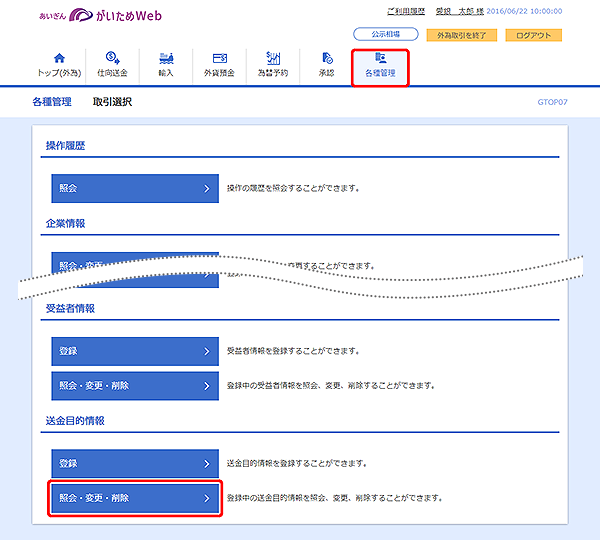This screenshot has height=540, width=600.
Task: Open the ご利用履歴 link
Action: (406, 11)
